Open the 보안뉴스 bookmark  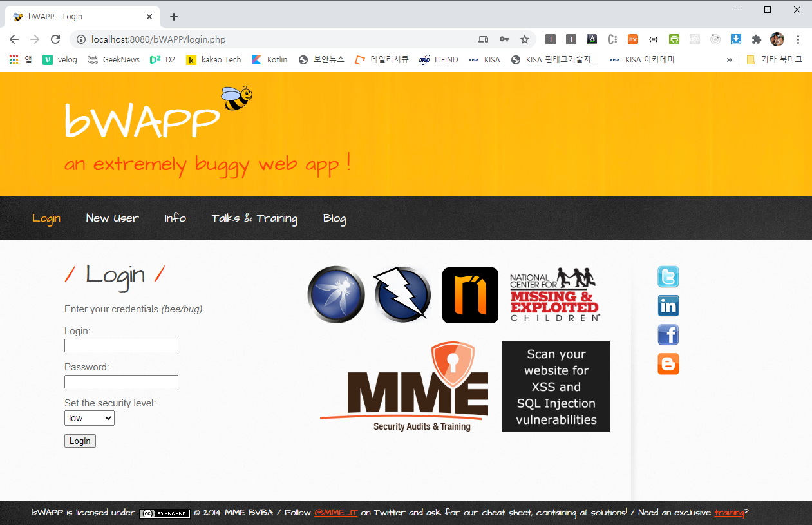(x=321, y=59)
